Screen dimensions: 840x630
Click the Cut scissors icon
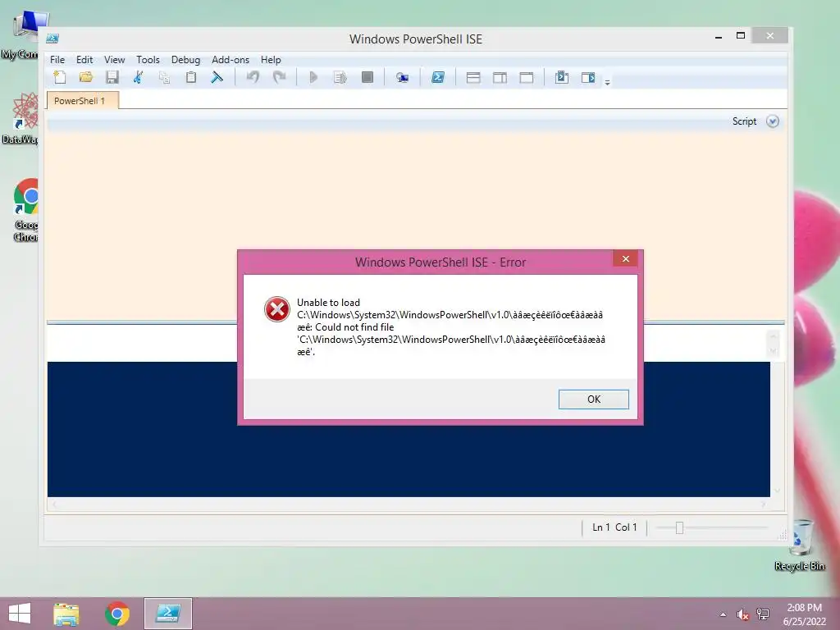(x=138, y=78)
